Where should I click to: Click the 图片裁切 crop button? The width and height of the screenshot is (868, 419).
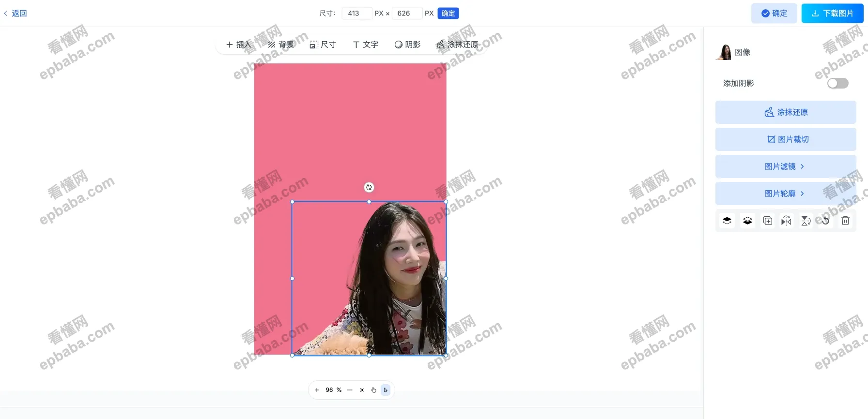click(786, 139)
